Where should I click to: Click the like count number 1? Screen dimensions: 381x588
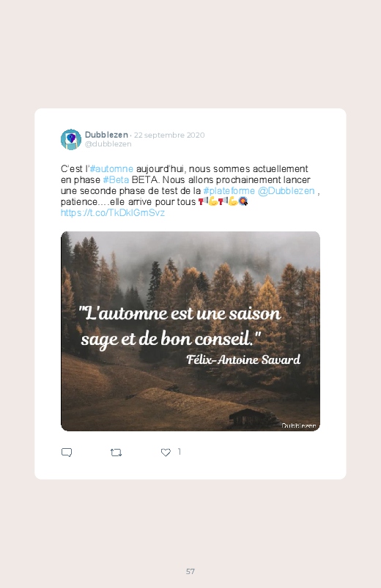[179, 452]
